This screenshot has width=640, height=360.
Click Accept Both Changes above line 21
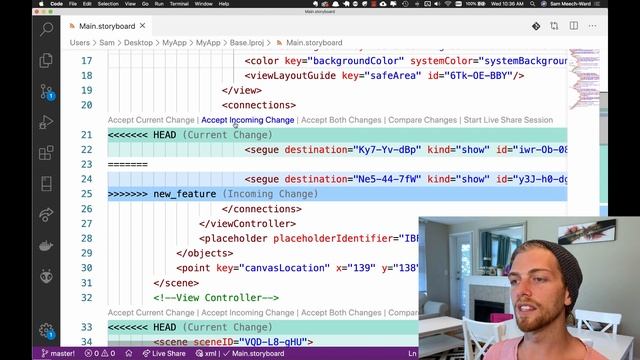[x=341, y=120]
